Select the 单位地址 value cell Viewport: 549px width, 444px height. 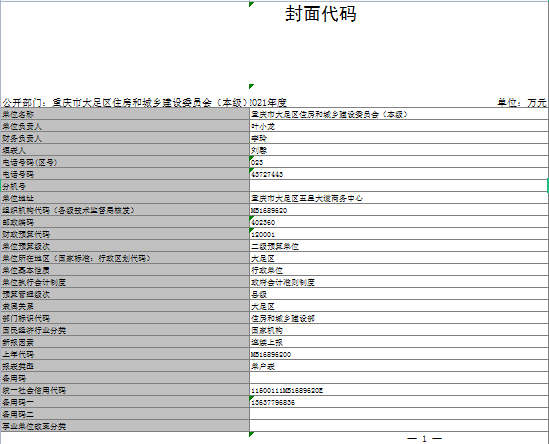click(x=398, y=198)
